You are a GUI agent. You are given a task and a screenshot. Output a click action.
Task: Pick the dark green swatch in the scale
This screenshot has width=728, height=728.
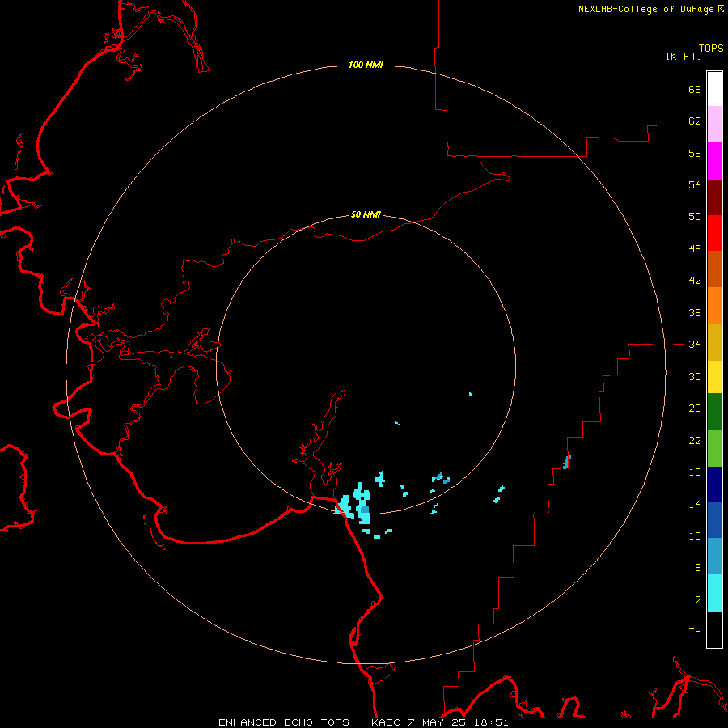click(714, 412)
